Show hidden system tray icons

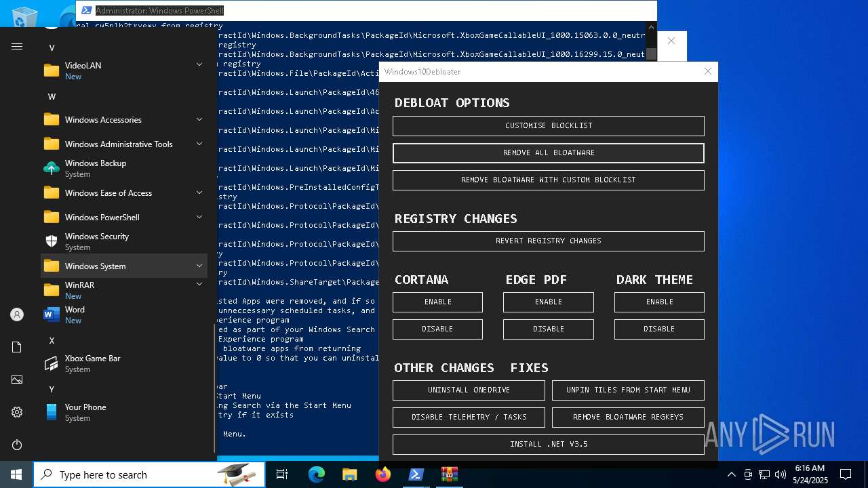click(731, 474)
